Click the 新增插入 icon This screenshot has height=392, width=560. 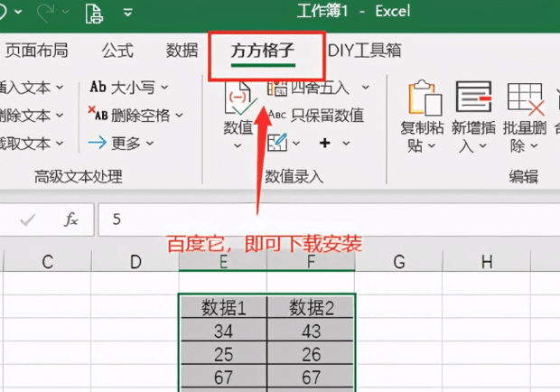pos(474,97)
